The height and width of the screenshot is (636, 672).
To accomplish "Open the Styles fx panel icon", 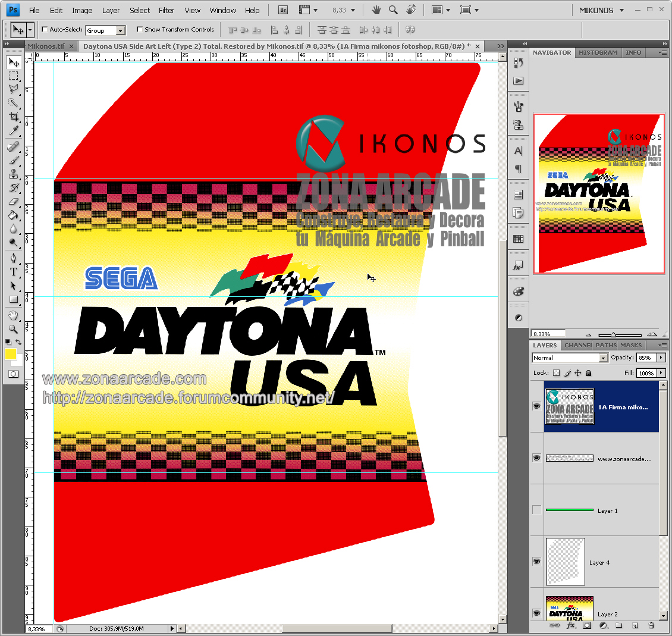I will tap(518, 267).
